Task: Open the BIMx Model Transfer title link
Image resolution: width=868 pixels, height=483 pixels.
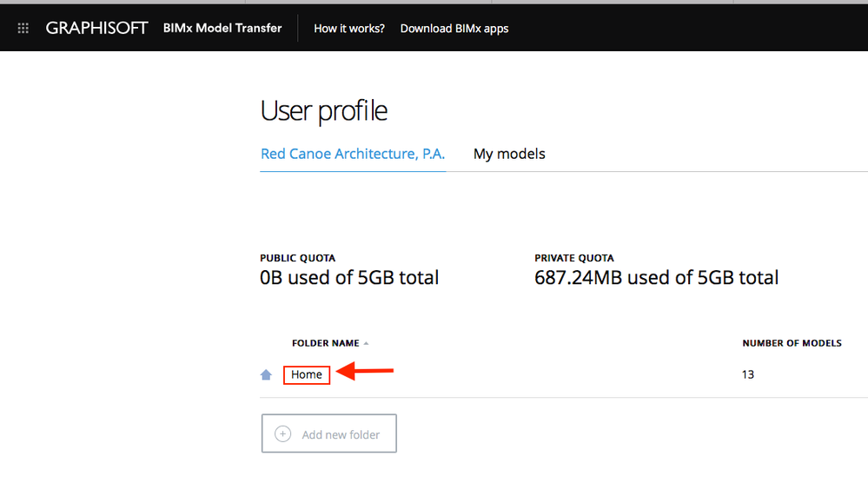Action: point(222,28)
